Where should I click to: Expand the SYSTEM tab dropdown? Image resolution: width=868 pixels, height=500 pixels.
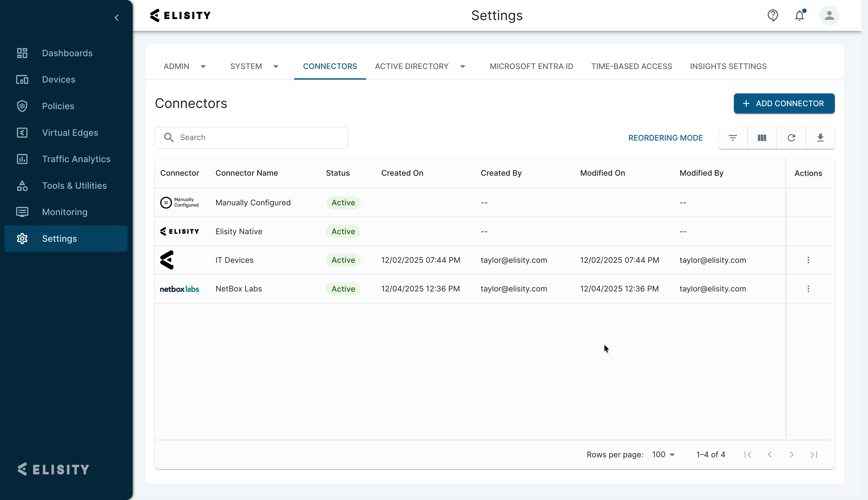276,67
